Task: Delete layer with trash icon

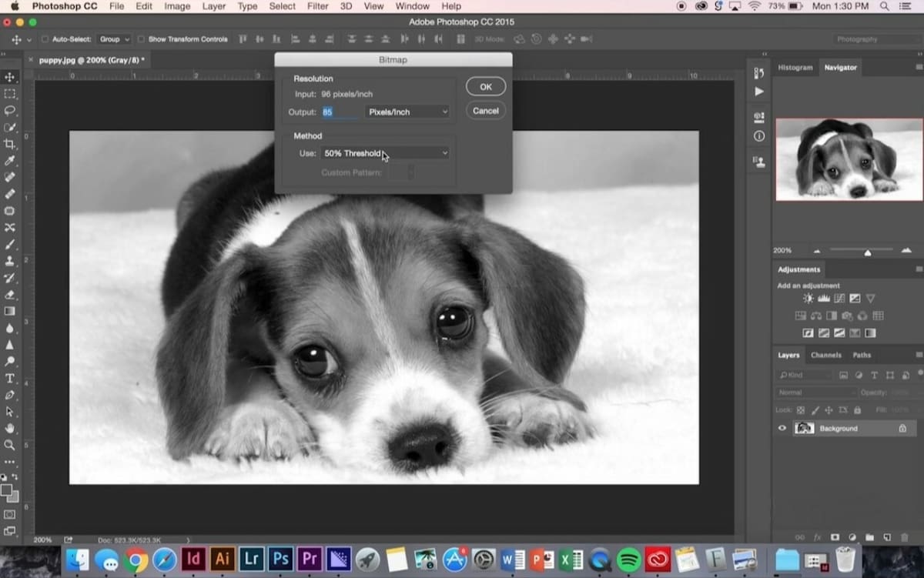Action: [904, 536]
